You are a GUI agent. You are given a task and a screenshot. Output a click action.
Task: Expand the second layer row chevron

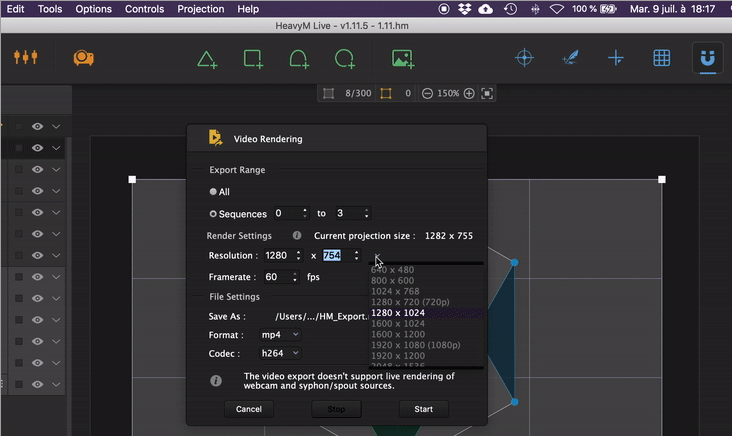click(x=56, y=148)
